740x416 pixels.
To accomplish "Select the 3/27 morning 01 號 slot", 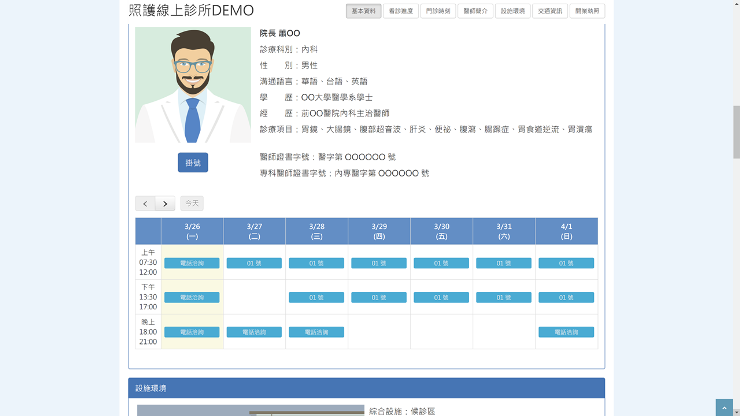I will [254, 263].
